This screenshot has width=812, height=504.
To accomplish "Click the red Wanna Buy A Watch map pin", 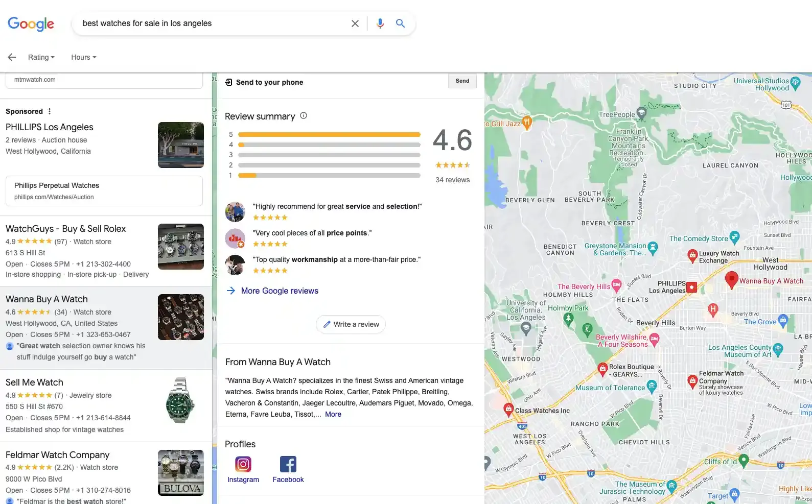I will click(732, 279).
